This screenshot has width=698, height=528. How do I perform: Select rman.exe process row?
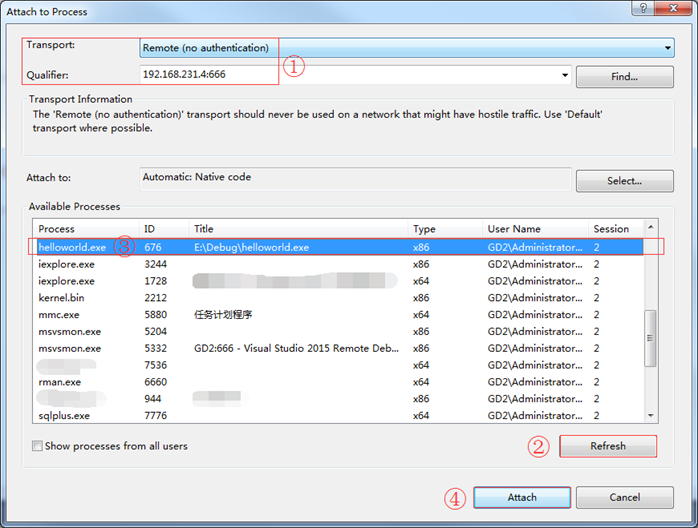[338, 382]
